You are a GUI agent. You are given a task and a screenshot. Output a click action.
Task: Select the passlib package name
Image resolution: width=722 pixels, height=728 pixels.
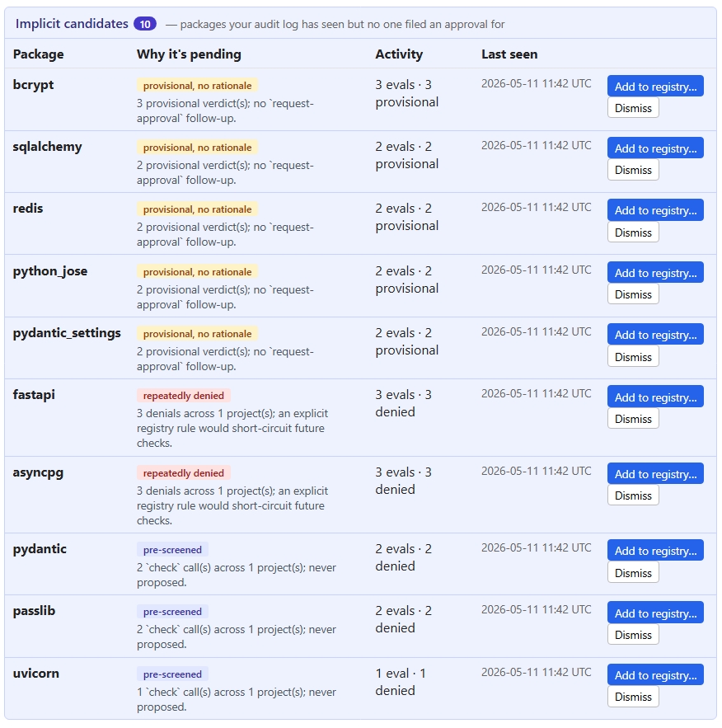click(x=34, y=611)
